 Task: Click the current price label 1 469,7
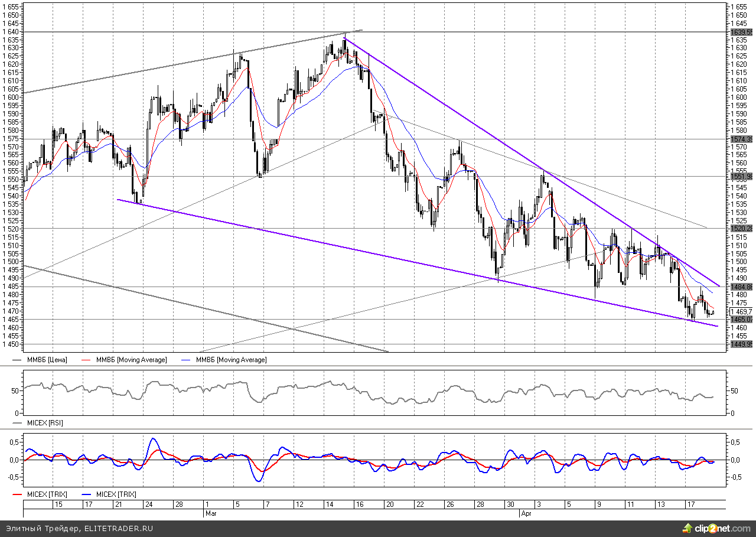[741, 312]
